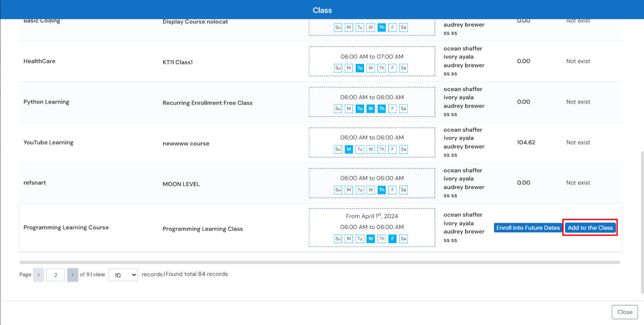Click the vertical scrollbar on right edge
The height and width of the screenshot is (325, 644).
(642, 221)
